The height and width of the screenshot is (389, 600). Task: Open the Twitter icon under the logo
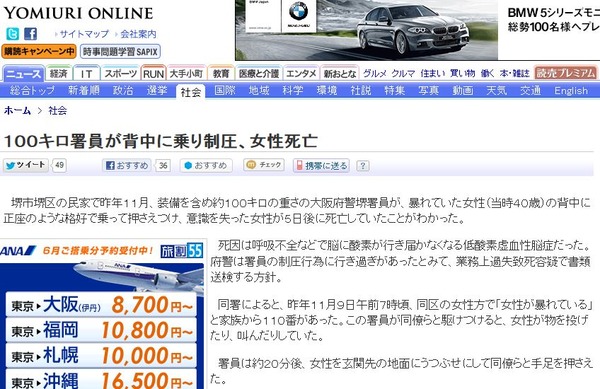pyautogui.click(x=12, y=34)
